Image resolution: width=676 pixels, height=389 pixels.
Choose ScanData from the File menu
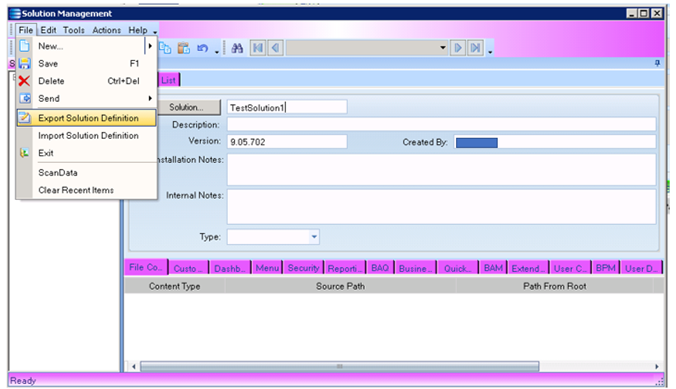click(87, 173)
